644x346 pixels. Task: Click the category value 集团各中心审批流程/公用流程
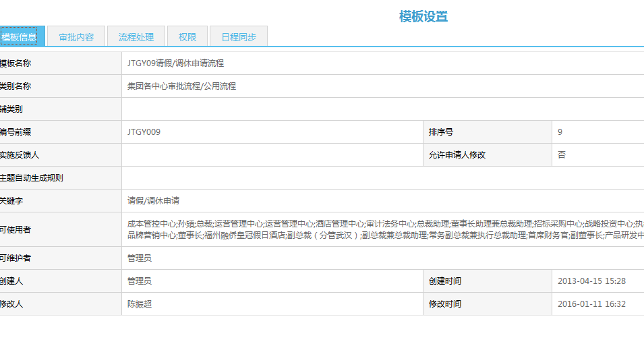point(181,86)
